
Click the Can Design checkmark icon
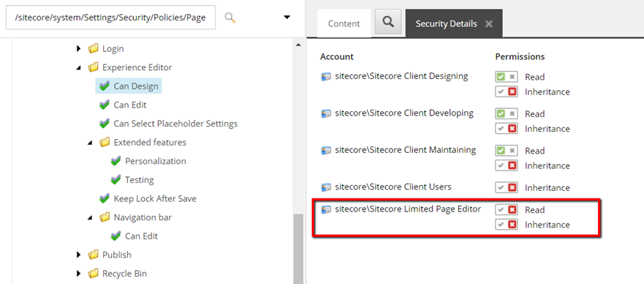pos(105,86)
